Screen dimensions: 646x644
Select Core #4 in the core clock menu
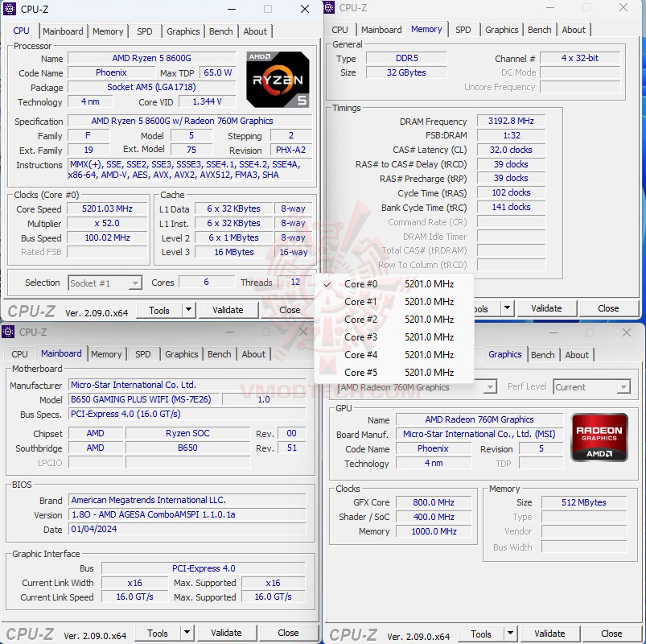point(394,355)
